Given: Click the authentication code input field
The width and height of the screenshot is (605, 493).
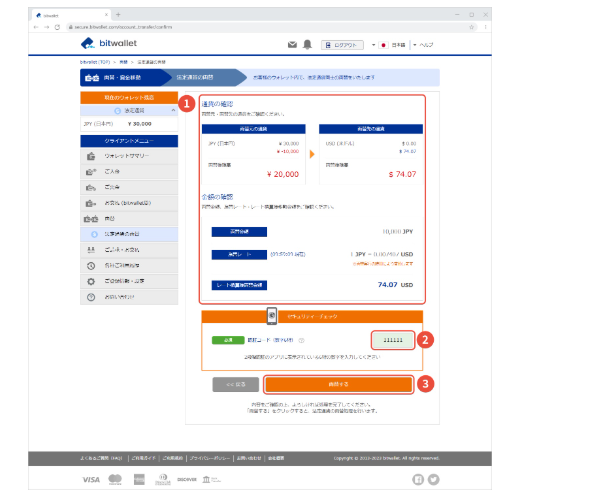Looking at the screenshot, I should (x=393, y=340).
